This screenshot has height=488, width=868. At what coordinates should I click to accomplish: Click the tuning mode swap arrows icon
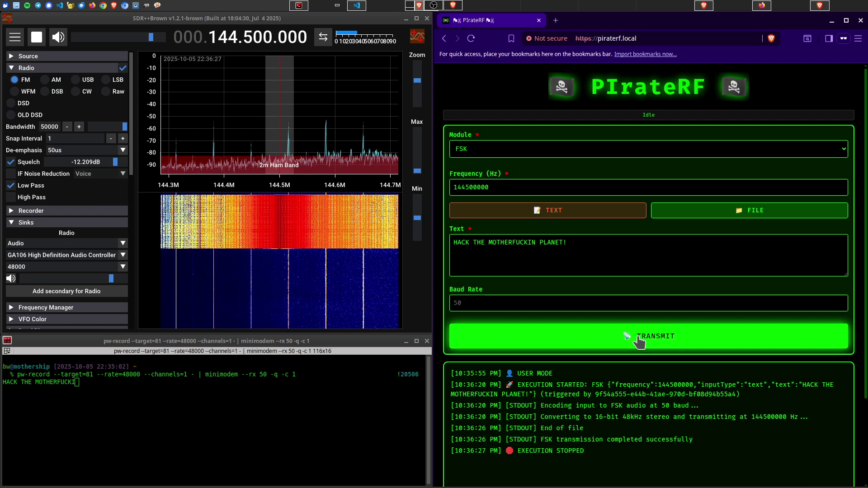(323, 37)
